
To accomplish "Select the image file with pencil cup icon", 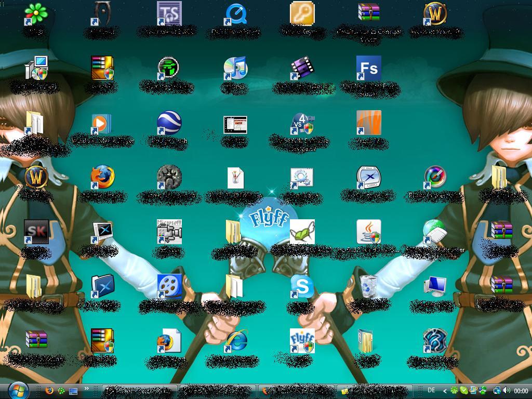I will [x=235, y=178].
